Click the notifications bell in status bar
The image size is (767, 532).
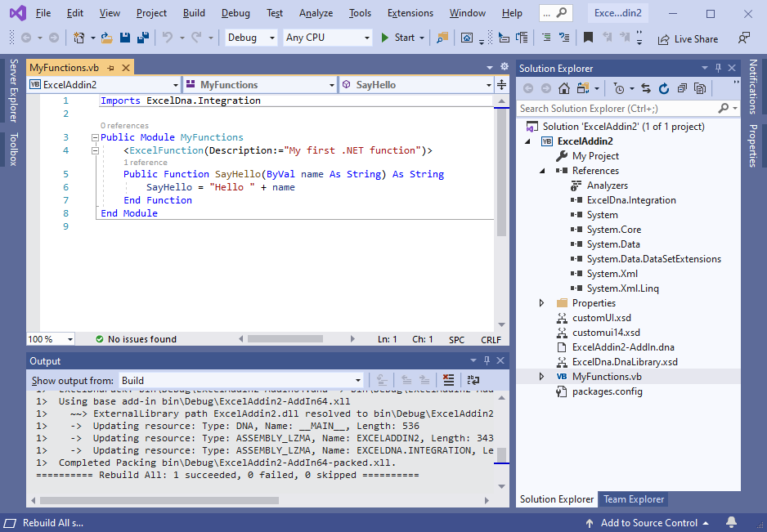point(731,522)
